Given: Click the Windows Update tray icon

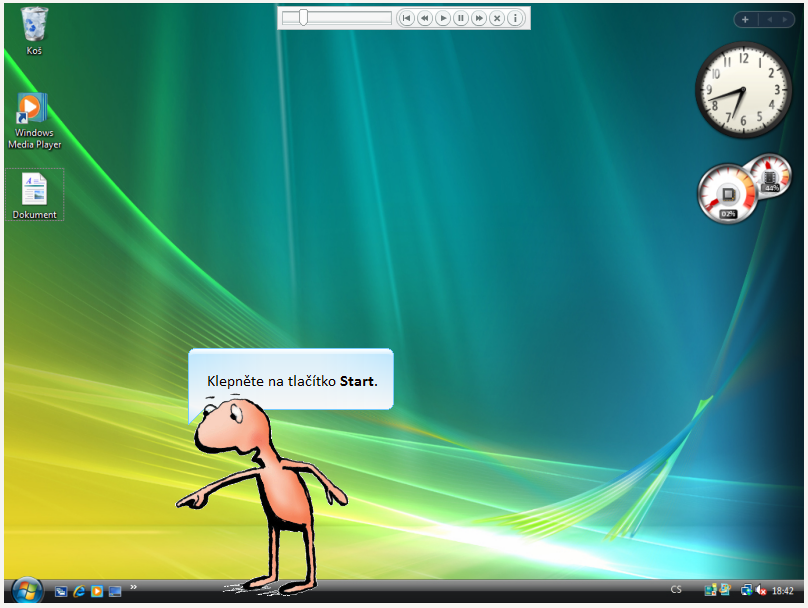Looking at the screenshot, I should pos(725,590).
